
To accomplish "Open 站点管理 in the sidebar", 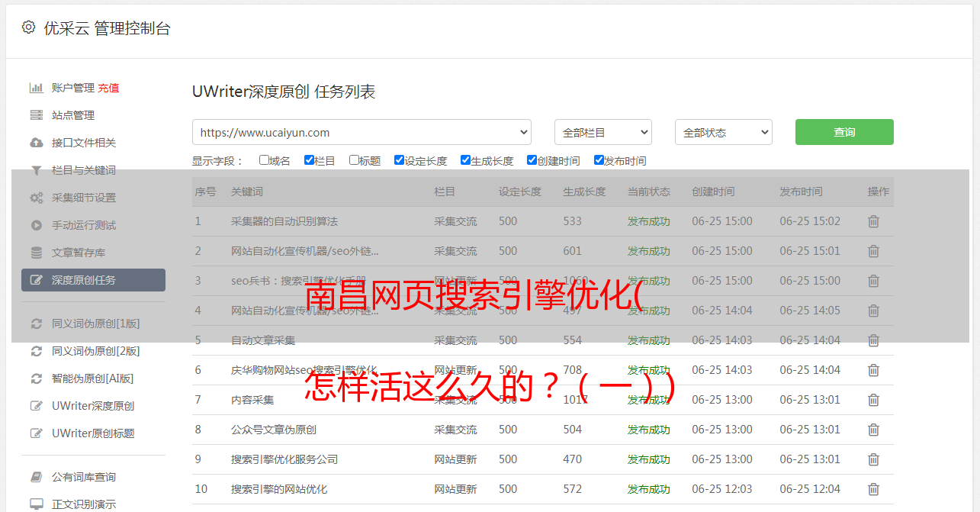I will point(73,115).
